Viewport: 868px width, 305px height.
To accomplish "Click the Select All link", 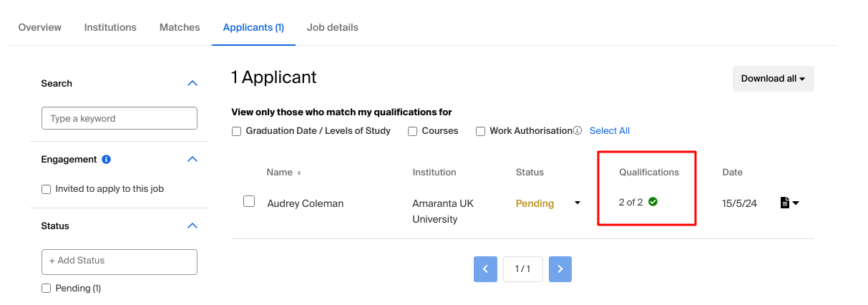I will 610,131.
